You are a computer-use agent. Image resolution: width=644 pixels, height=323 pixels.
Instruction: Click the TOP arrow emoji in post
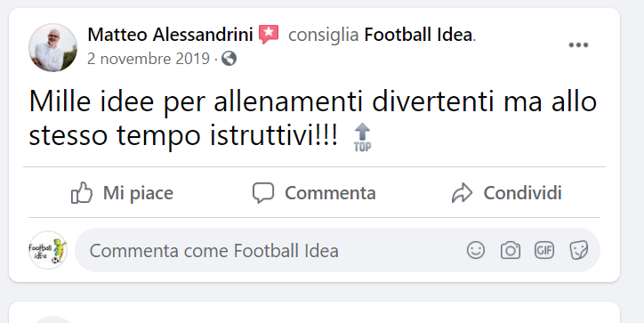[x=362, y=137]
